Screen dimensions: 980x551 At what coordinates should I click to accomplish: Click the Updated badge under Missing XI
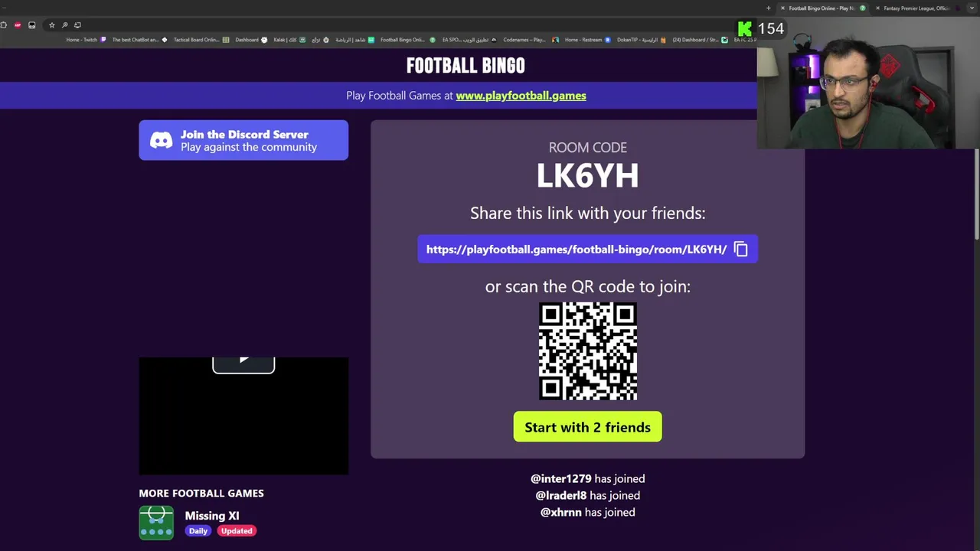point(237,531)
